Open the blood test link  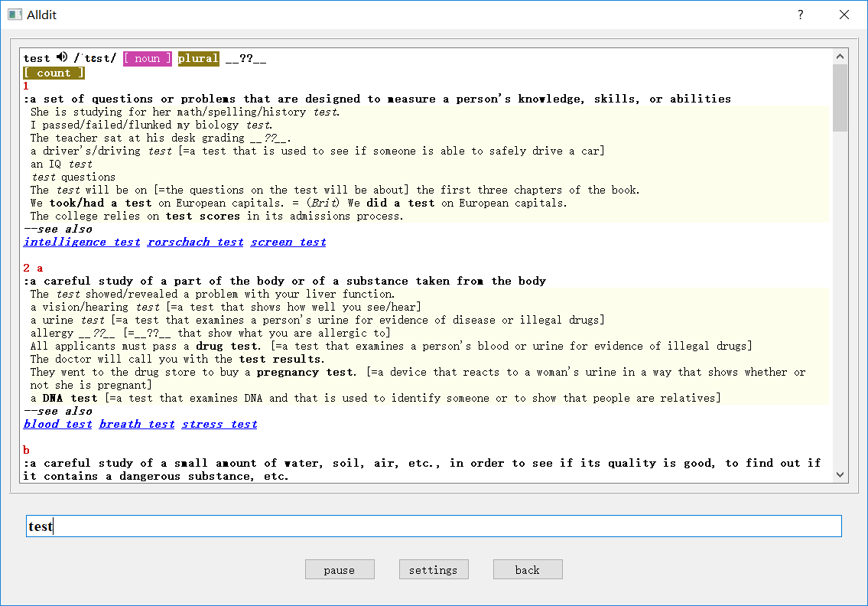pyautogui.click(x=57, y=424)
